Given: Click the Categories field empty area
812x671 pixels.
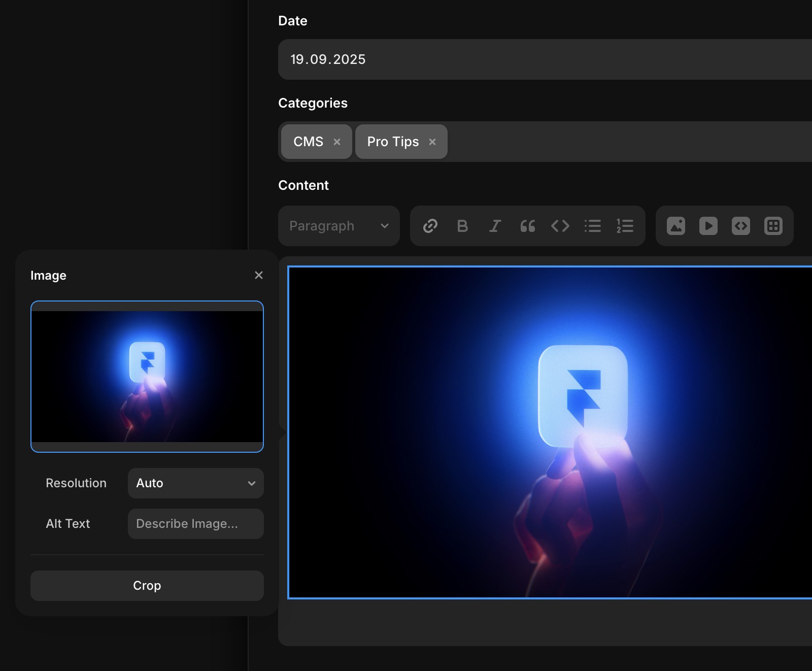Looking at the screenshot, I should point(629,142).
